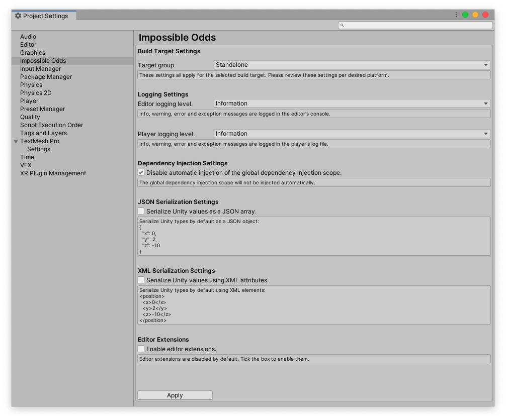Click the Project Settings gear icon

18,16
